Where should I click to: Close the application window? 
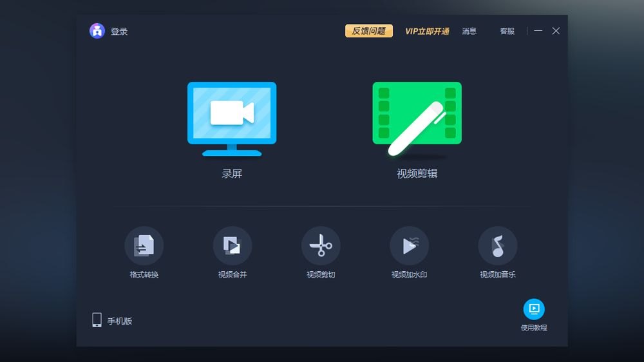(x=556, y=31)
